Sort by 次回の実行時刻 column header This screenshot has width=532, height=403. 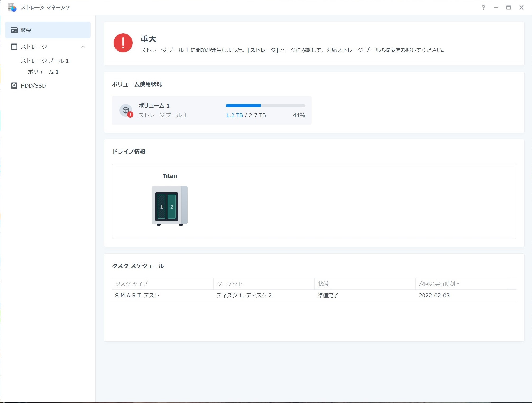[x=437, y=284]
